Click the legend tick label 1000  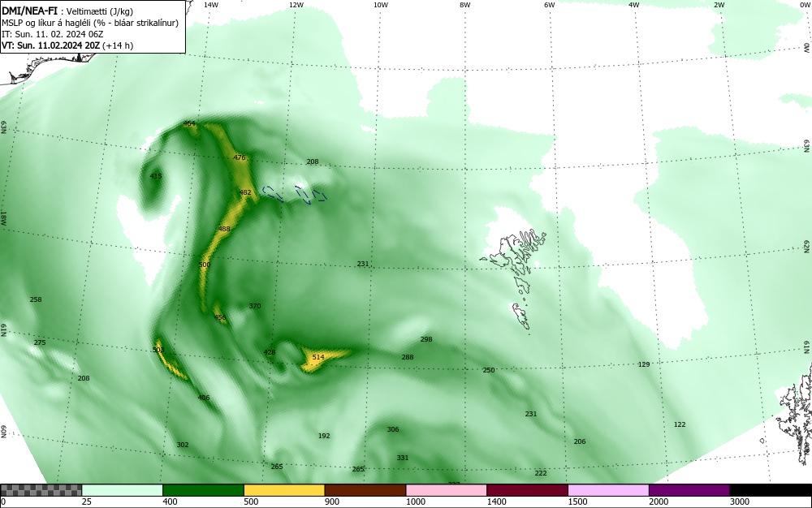(416, 502)
